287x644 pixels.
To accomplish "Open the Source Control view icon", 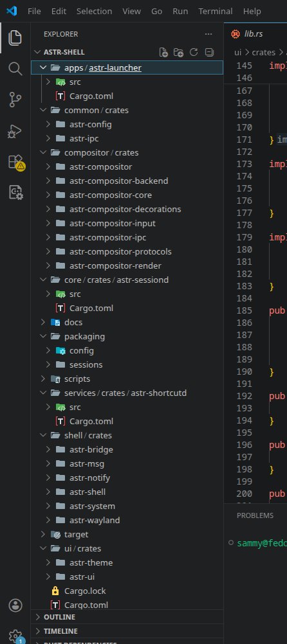I will tap(15, 100).
